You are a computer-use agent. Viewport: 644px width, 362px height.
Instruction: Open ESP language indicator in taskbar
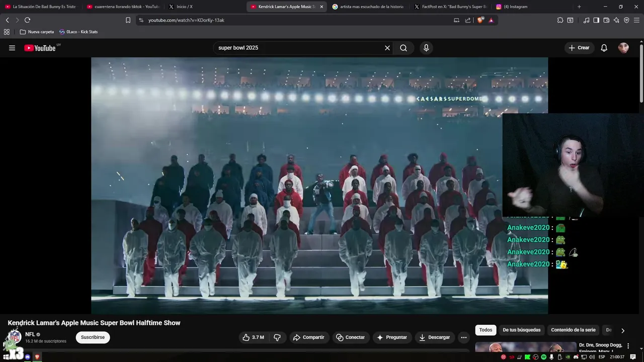[x=602, y=357]
